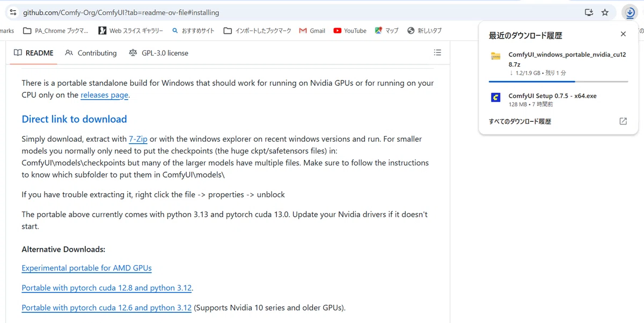Open the マップ bookmark
The image size is (644, 323).
pyautogui.click(x=387, y=31)
